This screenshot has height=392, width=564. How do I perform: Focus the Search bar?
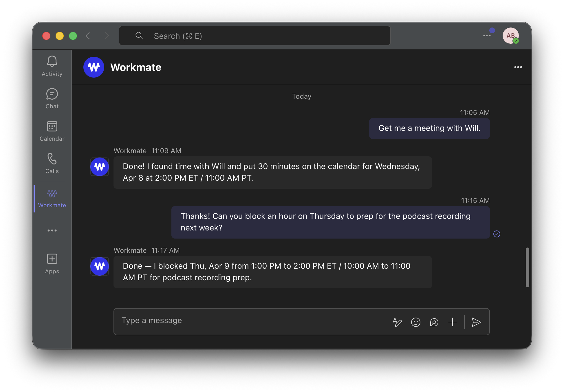(255, 36)
